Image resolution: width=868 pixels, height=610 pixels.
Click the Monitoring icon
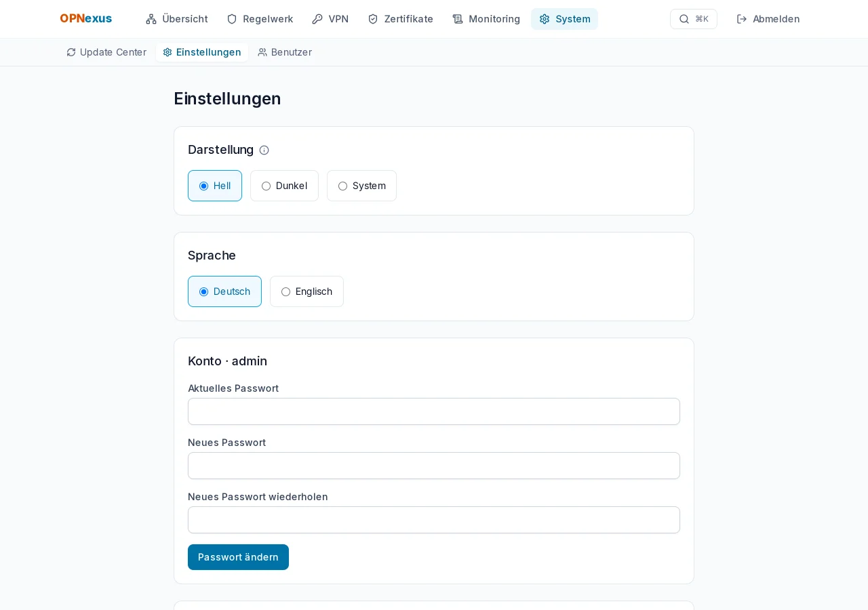(458, 19)
